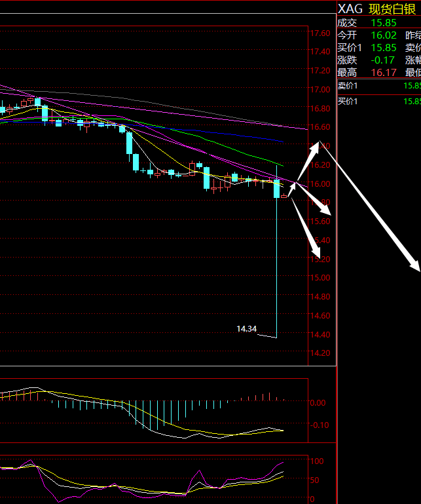Click the 涨跌 change value -0.17

pyautogui.click(x=382, y=60)
